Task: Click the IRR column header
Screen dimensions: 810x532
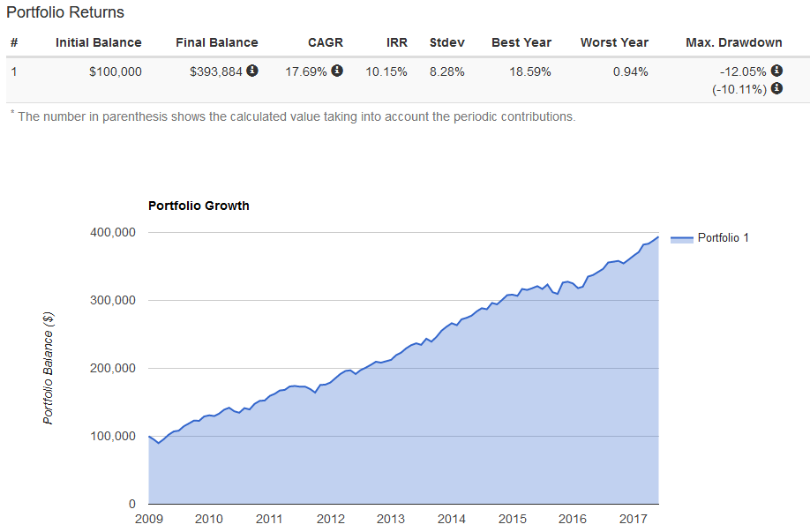Action: 396,42
